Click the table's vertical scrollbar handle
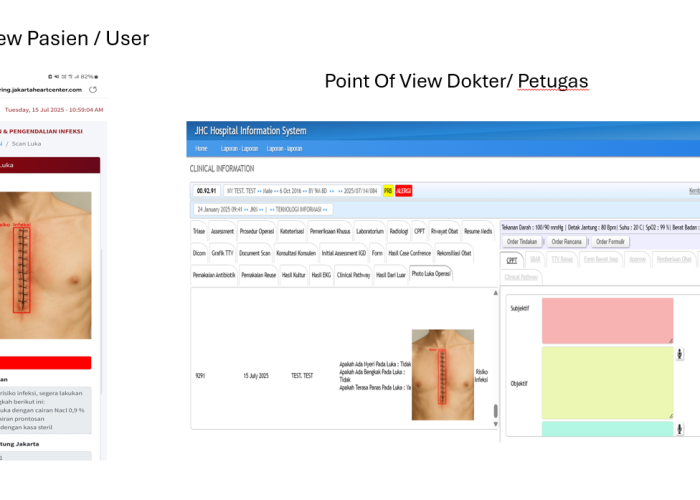700x500 pixels. 495,411
